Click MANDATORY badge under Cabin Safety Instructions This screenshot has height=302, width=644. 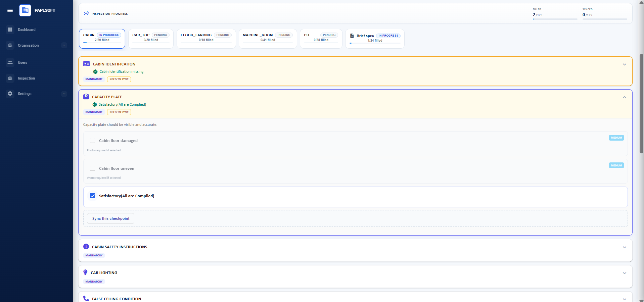point(94,255)
